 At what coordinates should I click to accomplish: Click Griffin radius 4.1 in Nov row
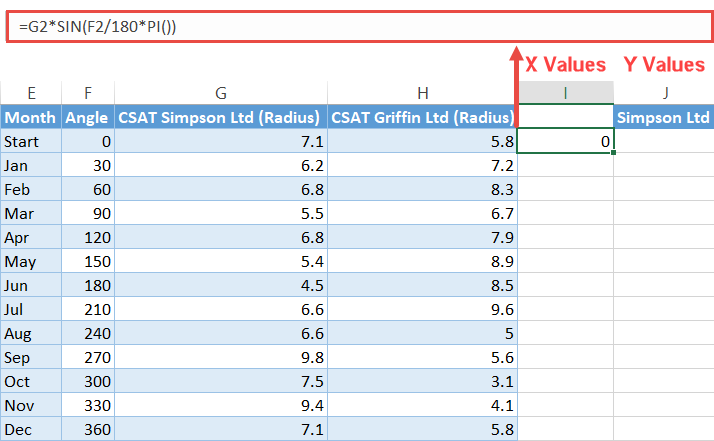pos(423,405)
